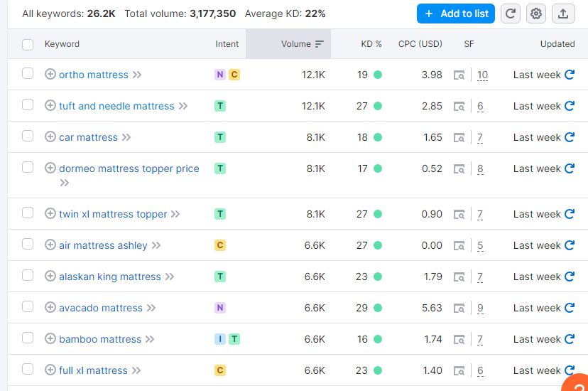Sort by the CPC (USD) column header
Viewport: 588px width, 391px height.
pos(420,44)
